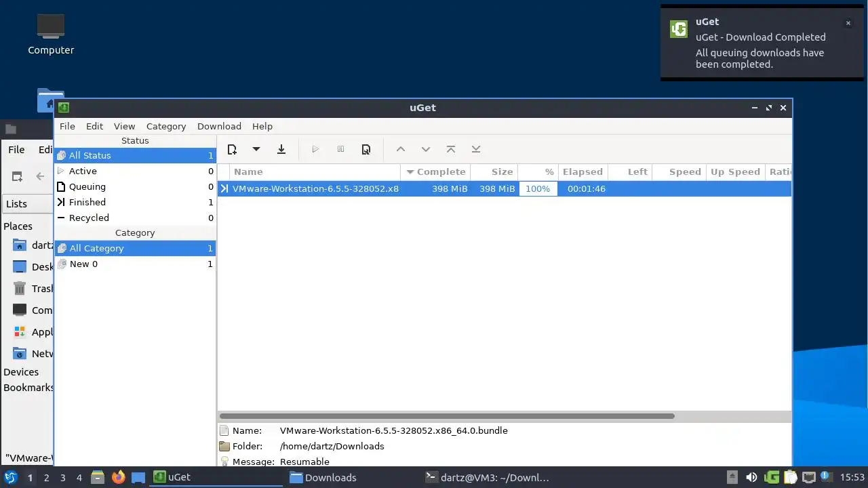Viewport: 868px width, 488px height.
Task: Switch to workspace 2
Action: 46,478
